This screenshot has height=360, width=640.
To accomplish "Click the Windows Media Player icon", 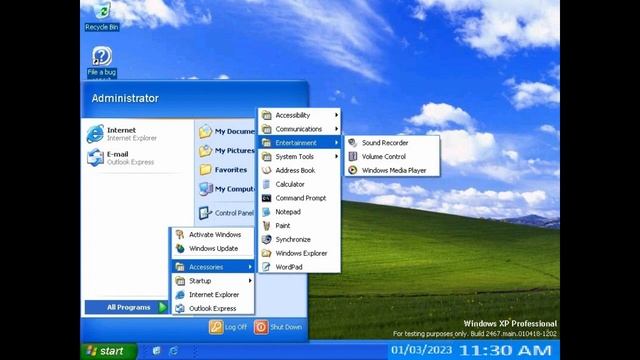I will click(x=353, y=170).
